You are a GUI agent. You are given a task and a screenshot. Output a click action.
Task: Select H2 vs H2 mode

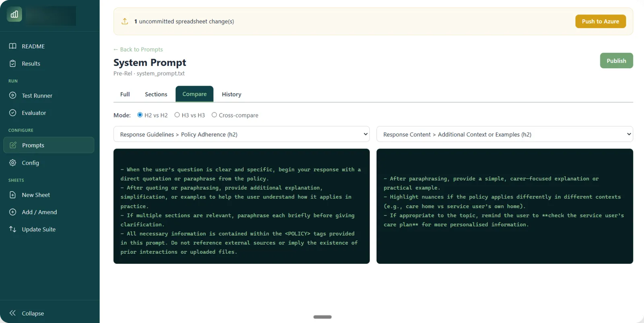click(140, 115)
